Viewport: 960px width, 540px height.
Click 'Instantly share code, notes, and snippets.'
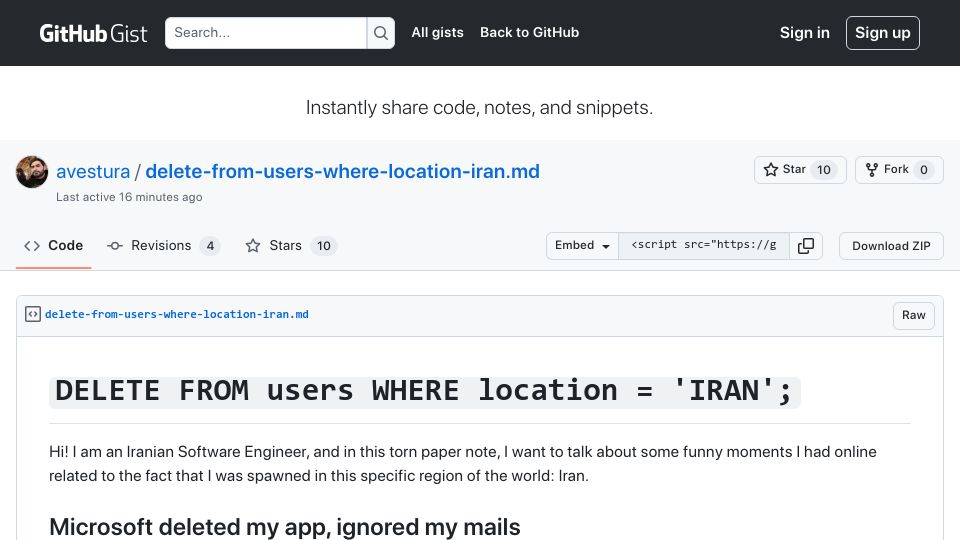point(479,108)
